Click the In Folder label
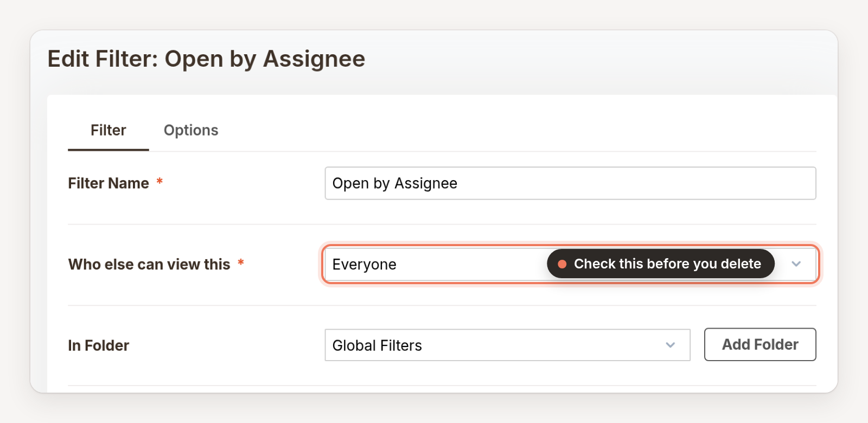Screen dimensions: 868x423 click(x=99, y=345)
